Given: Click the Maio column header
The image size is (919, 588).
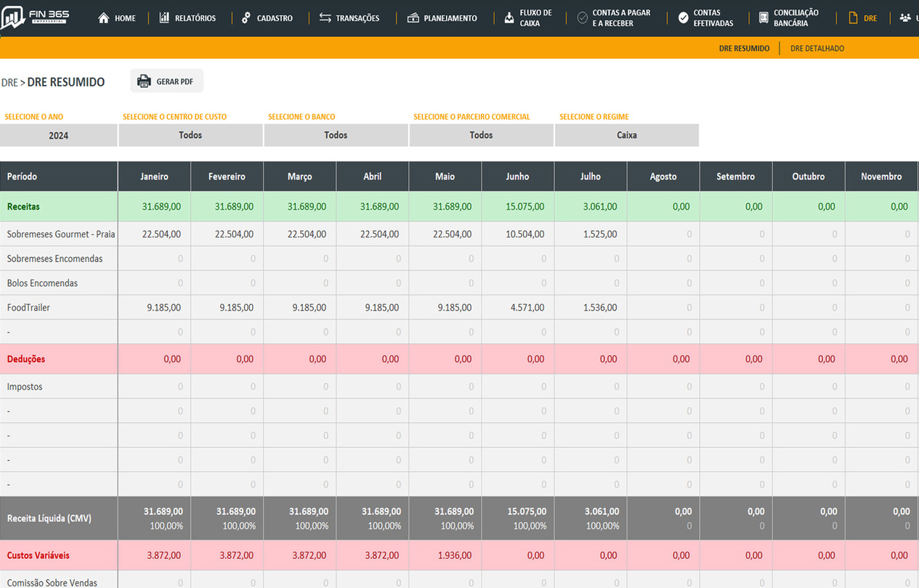Looking at the screenshot, I should [x=445, y=176].
